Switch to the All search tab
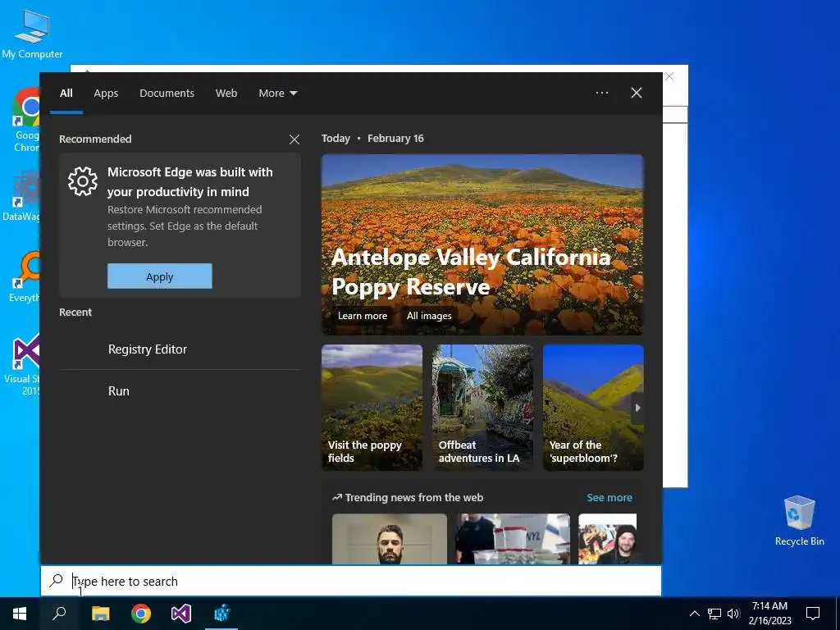This screenshot has width=840, height=630. coord(66,94)
